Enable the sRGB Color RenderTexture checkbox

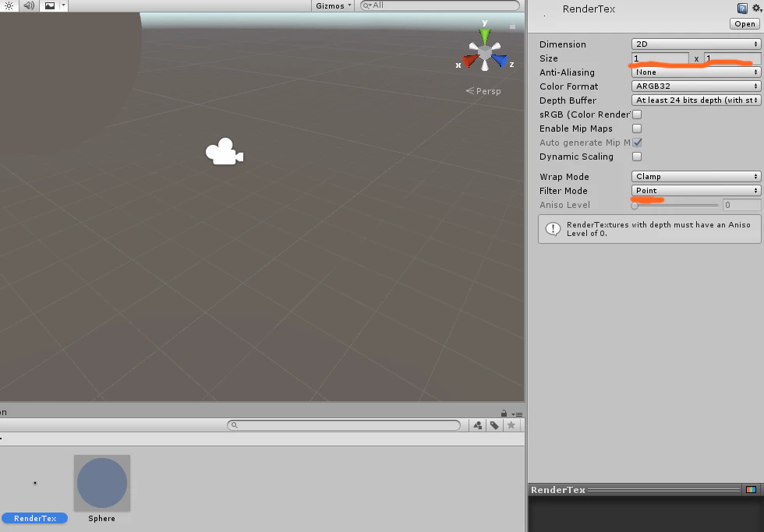click(637, 115)
